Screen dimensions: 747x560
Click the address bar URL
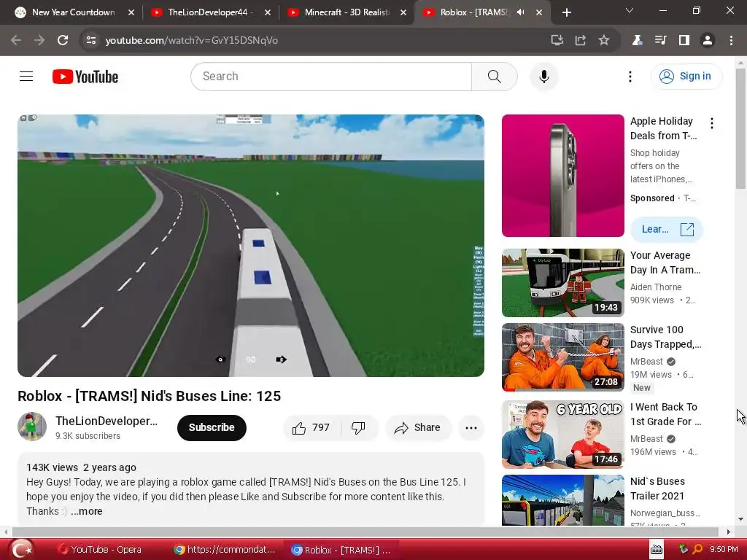[x=192, y=40]
